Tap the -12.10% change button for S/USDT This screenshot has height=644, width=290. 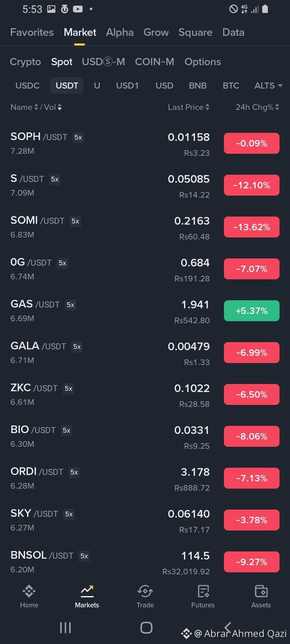252,185
